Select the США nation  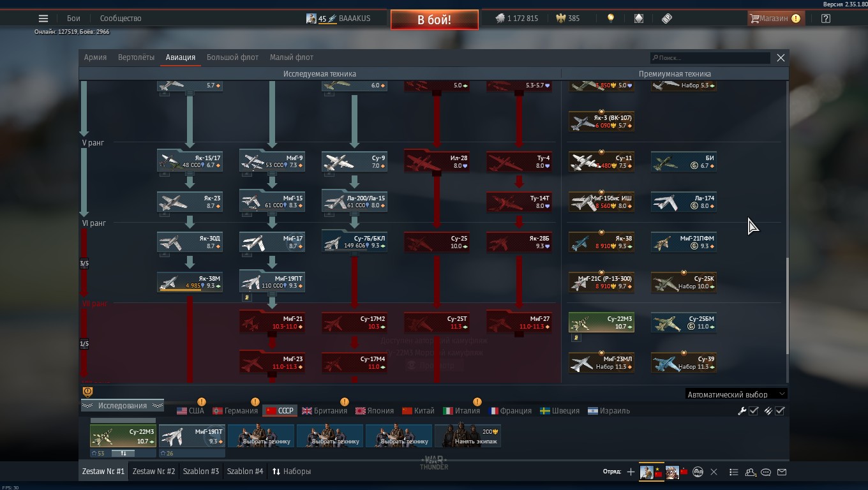190,411
